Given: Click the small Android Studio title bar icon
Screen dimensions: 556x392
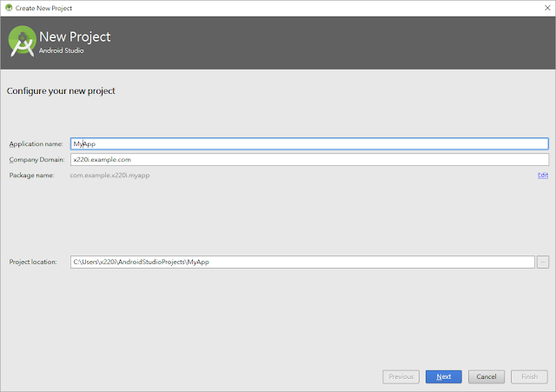Looking at the screenshot, I should tap(9, 8).
